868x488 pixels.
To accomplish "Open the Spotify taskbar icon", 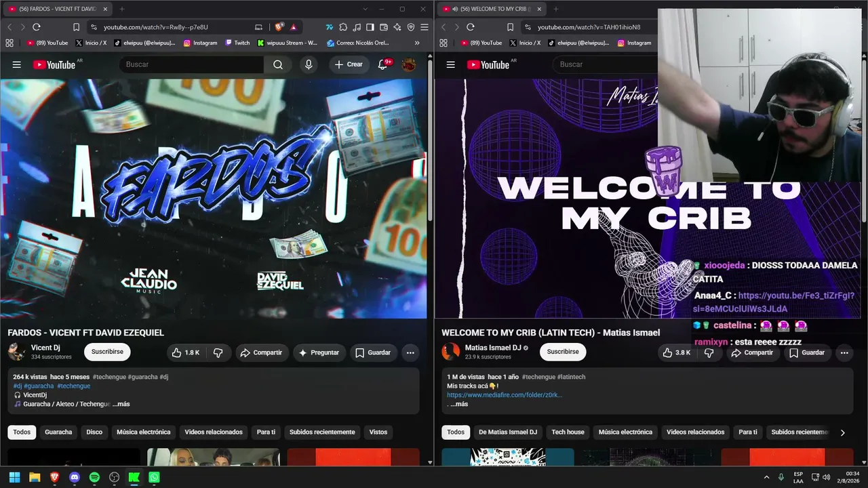I will 94,477.
